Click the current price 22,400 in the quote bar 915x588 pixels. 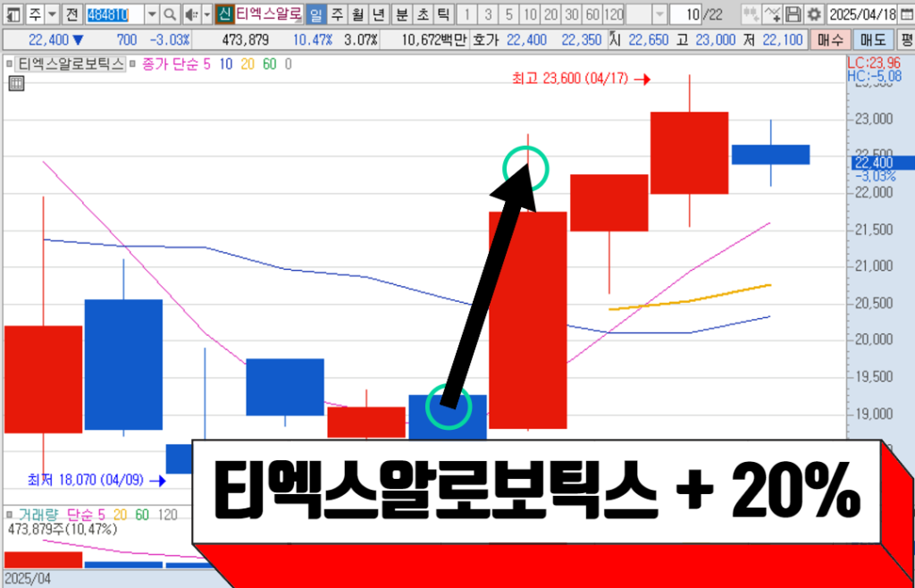[x=49, y=40]
